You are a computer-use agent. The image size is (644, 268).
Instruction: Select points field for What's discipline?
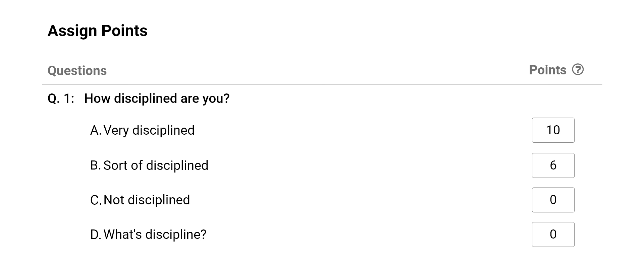[x=553, y=234]
